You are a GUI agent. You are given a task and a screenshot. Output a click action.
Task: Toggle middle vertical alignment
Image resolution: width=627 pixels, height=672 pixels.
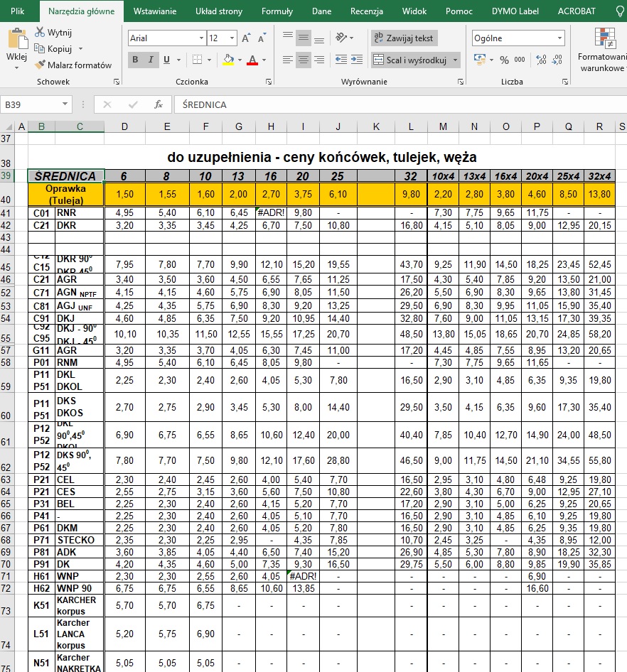pyautogui.click(x=304, y=38)
